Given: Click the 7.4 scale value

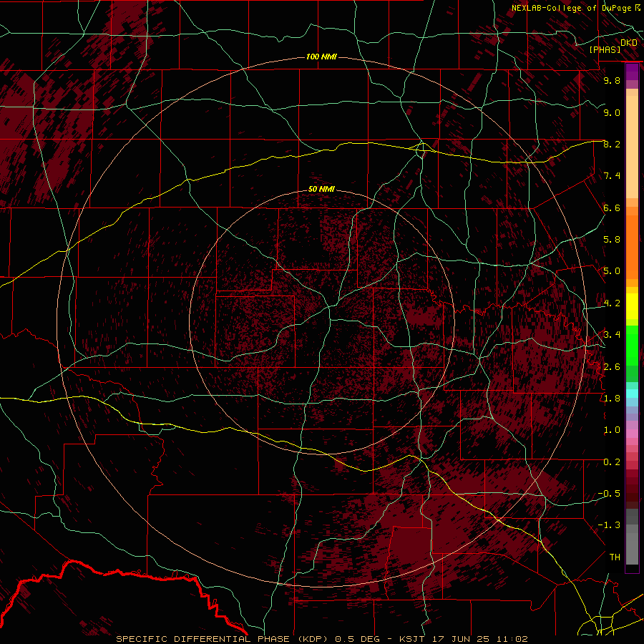Looking at the screenshot, I should point(612,176).
